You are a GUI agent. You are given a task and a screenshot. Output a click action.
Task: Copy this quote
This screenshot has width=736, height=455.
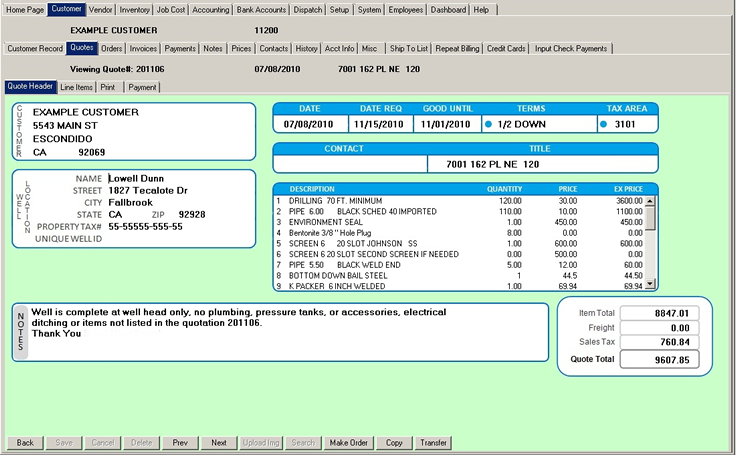(x=394, y=443)
